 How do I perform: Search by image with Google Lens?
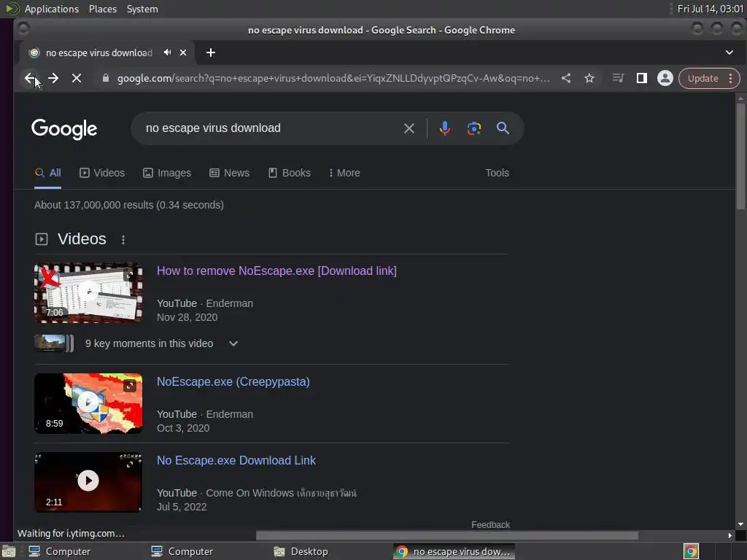(x=474, y=128)
